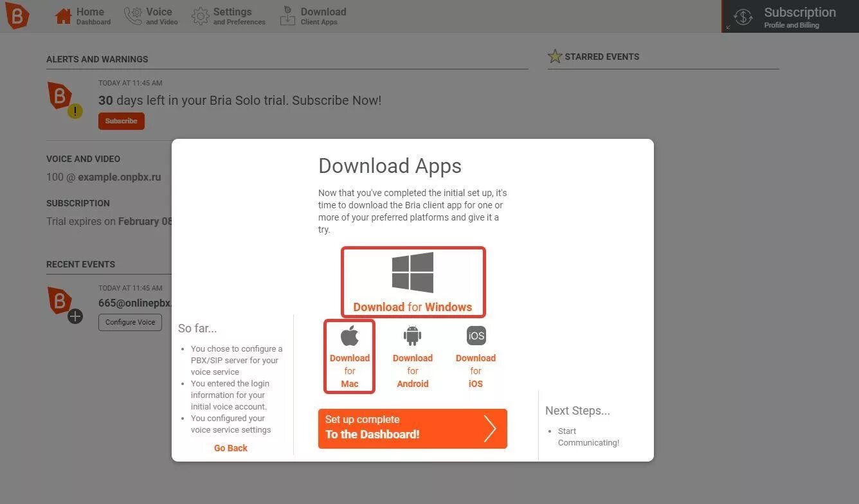Click the So far... heading
This screenshot has width=859, height=504.
coord(197,328)
